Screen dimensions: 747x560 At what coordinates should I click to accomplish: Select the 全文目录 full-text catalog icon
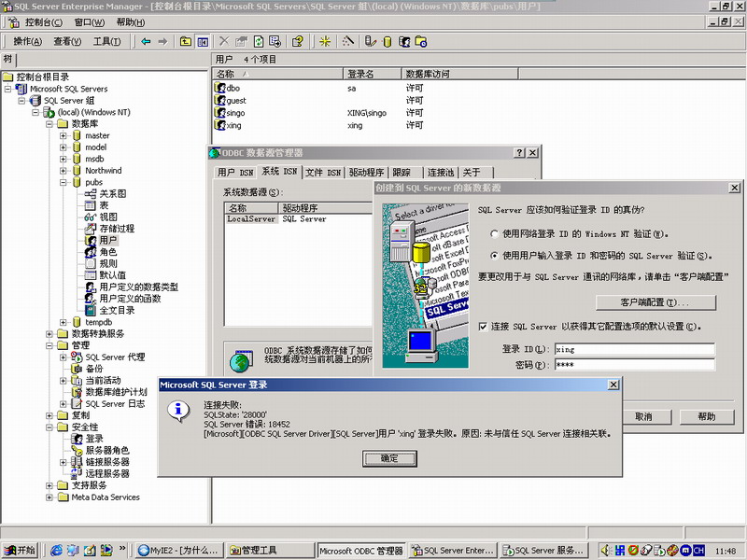click(91, 311)
